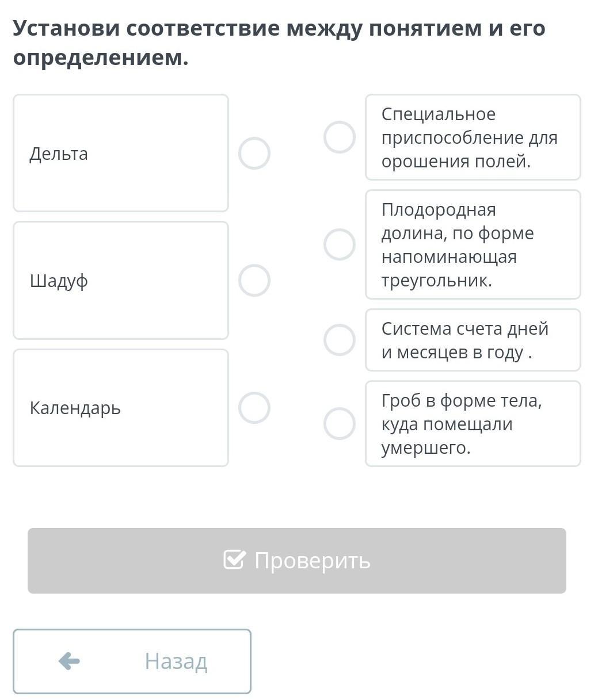Click 'Гроб в форме тела' definition card

pyautogui.click(x=473, y=424)
